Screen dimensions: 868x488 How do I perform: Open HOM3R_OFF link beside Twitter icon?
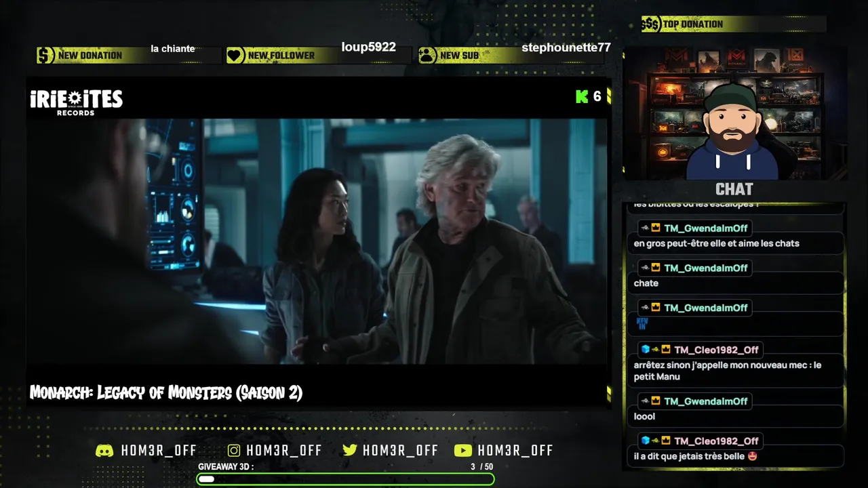click(400, 451)
